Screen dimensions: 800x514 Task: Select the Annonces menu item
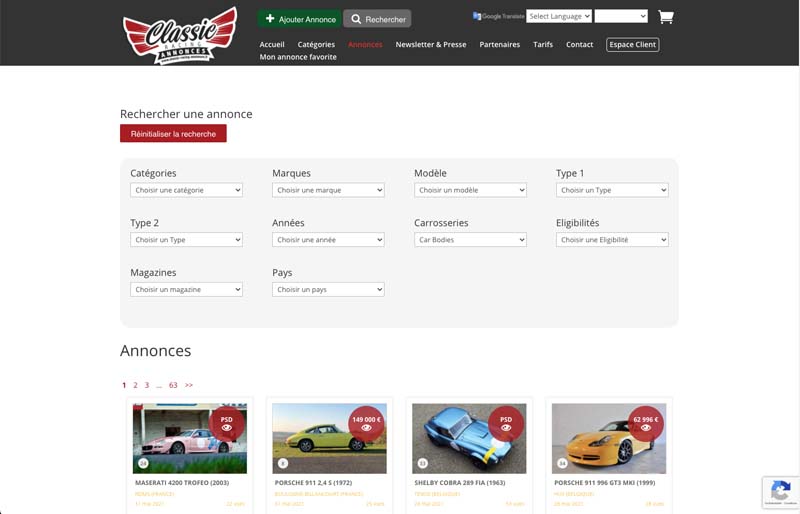[x=365, y=44]
